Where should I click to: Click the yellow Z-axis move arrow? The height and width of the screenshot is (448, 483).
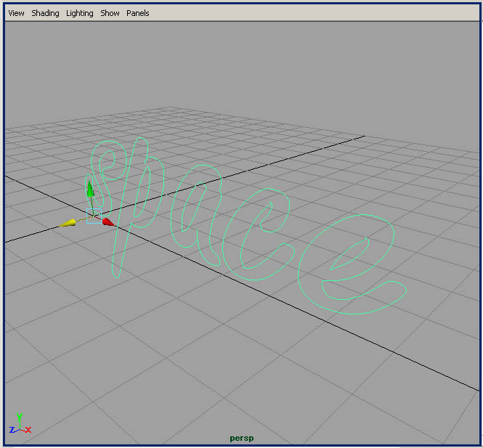pyautogui.click(x=68, y=223)
